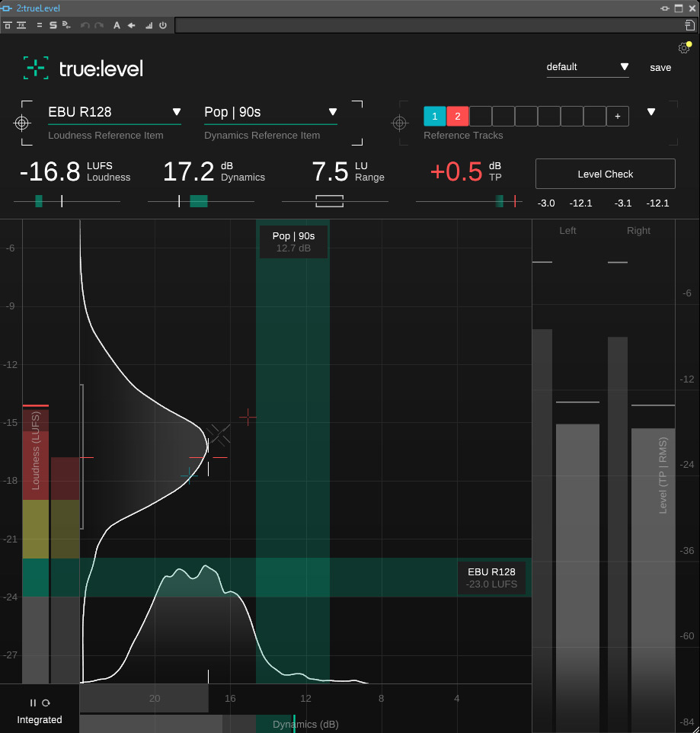Click the loudness reference target crosshair icon
This screenshot has height=733, width=700.
(22, 123)
